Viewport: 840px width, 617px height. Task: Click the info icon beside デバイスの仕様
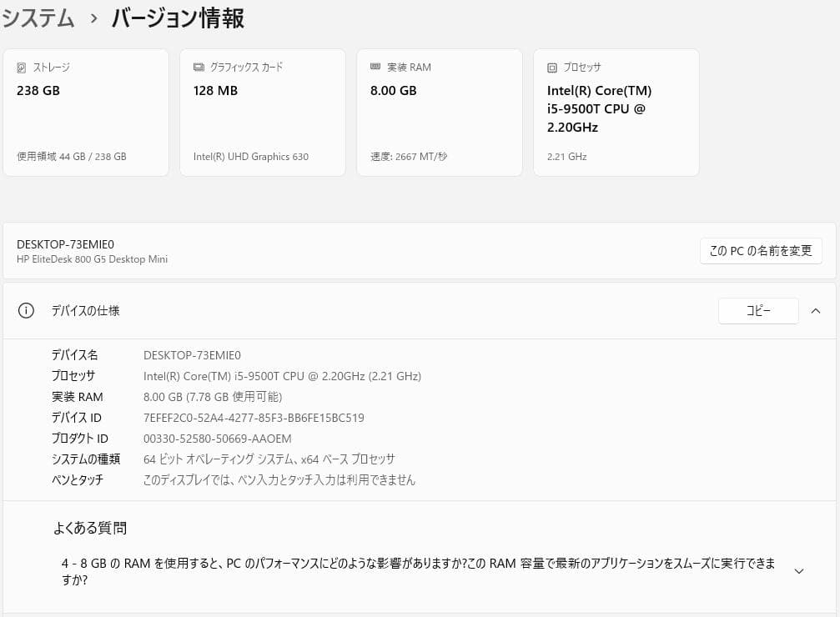(x=26, y=310)
